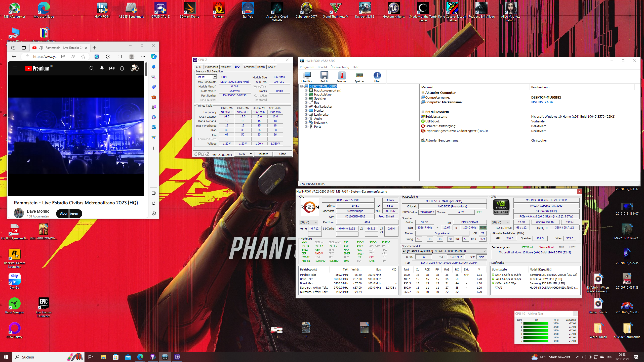Click the MSI MS-7A34 link

pyautogui.click(x=542, y=102)
